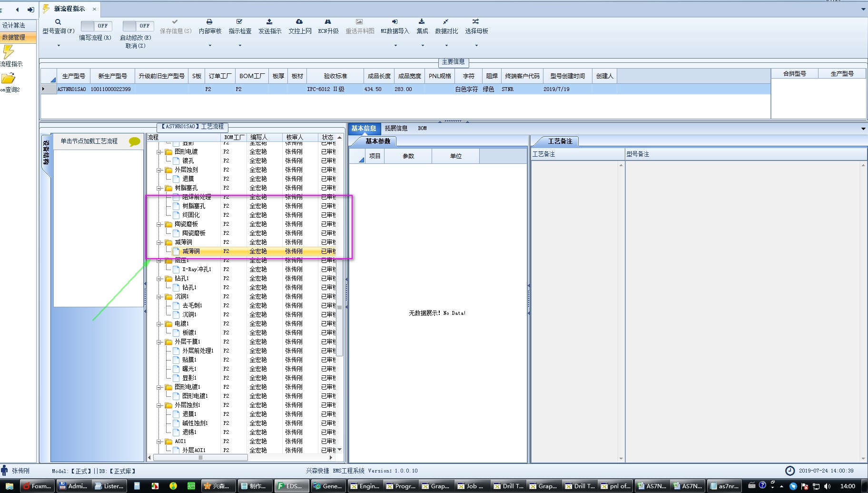Switch to the BOM tab

[x=422, y=128]
